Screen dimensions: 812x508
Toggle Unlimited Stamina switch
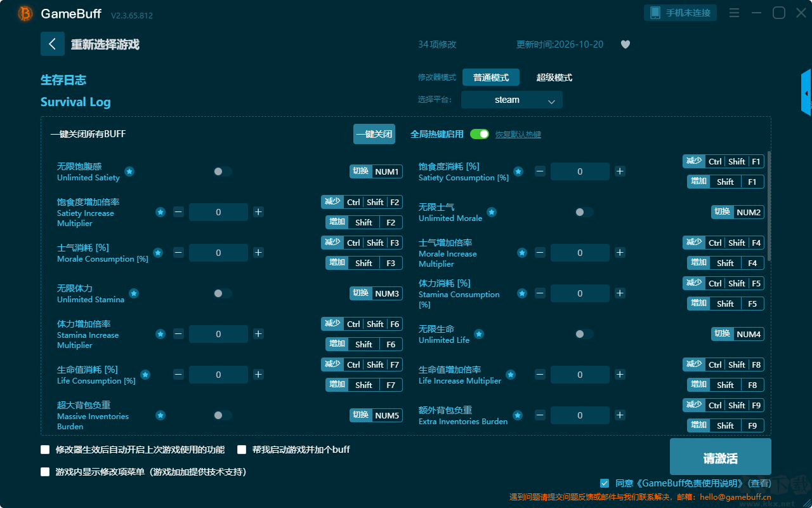tap(223, 293)
